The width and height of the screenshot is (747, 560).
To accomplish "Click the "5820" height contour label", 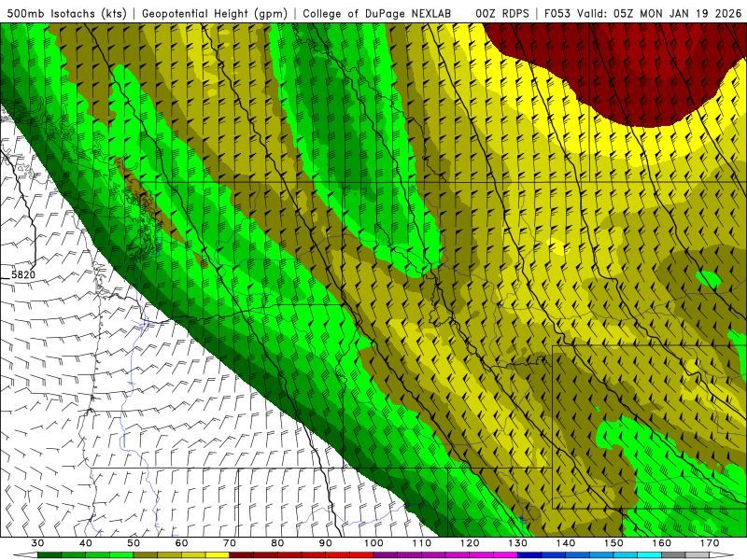I will [22, 274].
